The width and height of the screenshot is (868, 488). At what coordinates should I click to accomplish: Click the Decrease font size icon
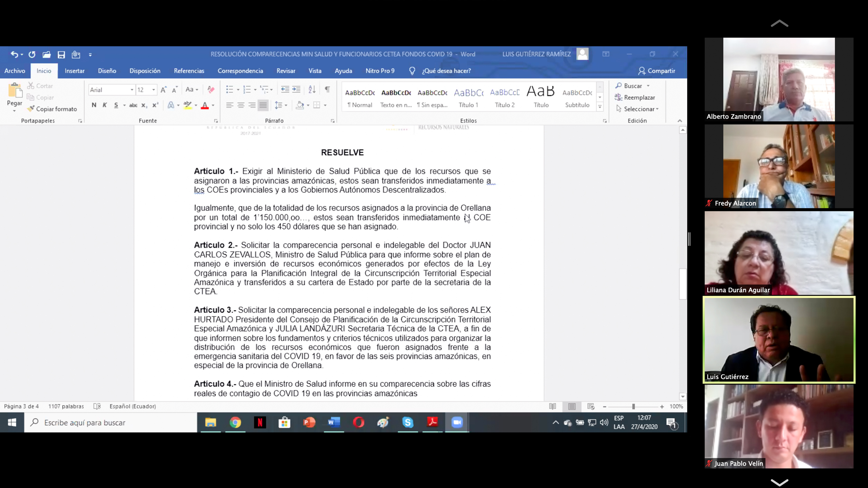(175, 90)
